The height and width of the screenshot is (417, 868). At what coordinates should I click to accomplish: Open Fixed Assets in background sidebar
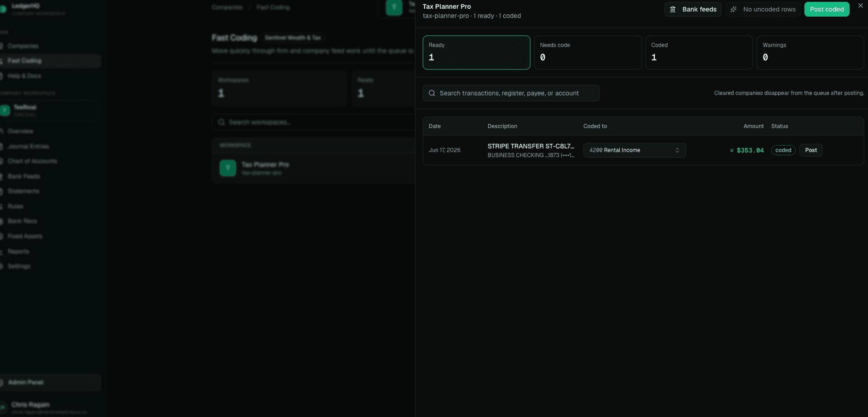(25, 236)
